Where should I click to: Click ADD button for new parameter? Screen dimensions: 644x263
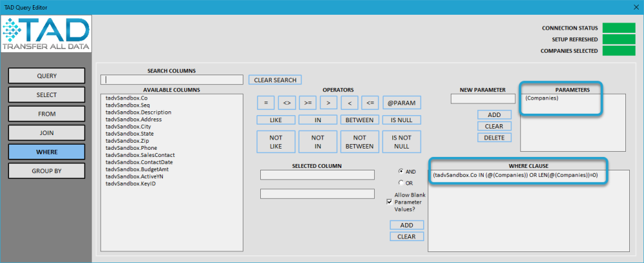(495, 114)
